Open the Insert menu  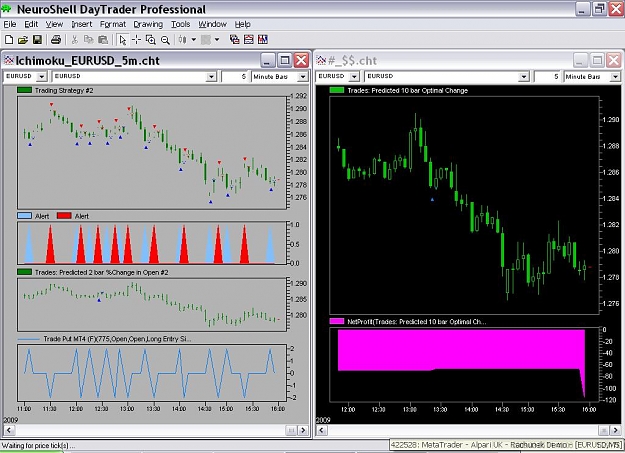(x=82, y=24)
